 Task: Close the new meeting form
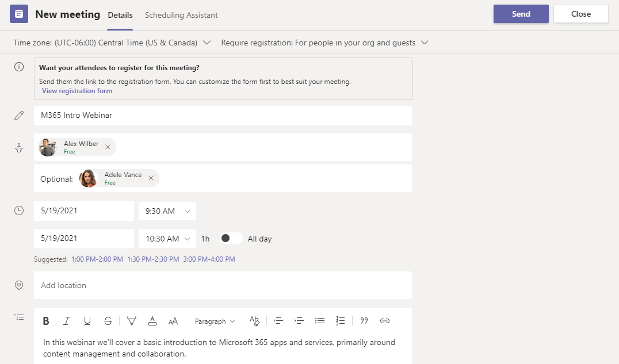coord(581,14)
